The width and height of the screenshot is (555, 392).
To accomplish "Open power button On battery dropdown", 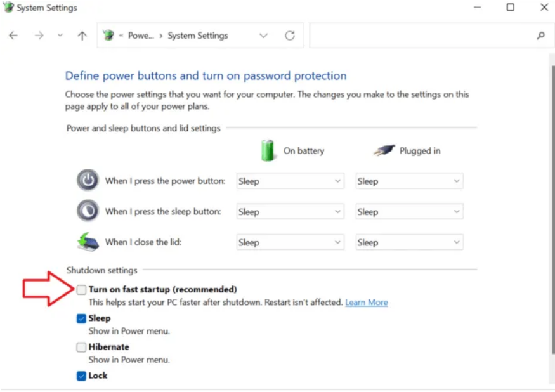I will coord(290,181).
